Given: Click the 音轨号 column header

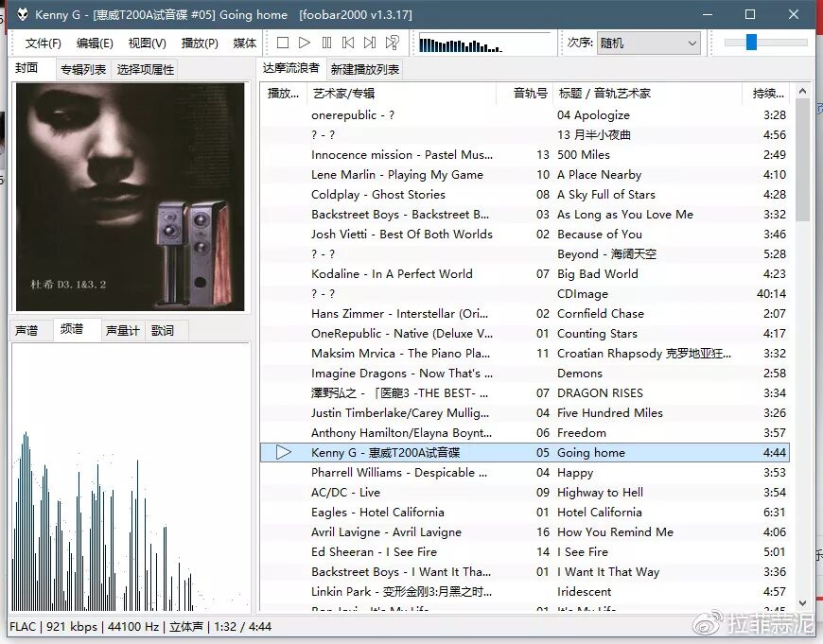Looking at the screenshot, I should (x=524, y=94).
